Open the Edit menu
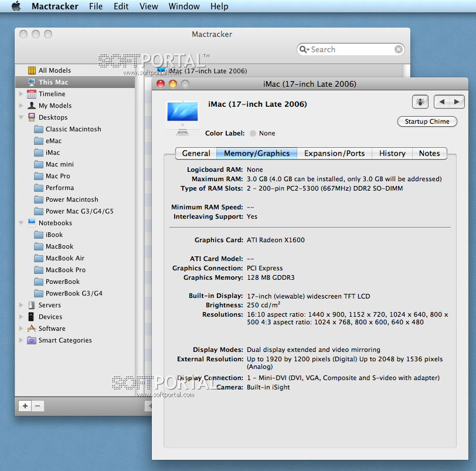Viewport: 476px width, 471px height. click(x=121, y=6)
